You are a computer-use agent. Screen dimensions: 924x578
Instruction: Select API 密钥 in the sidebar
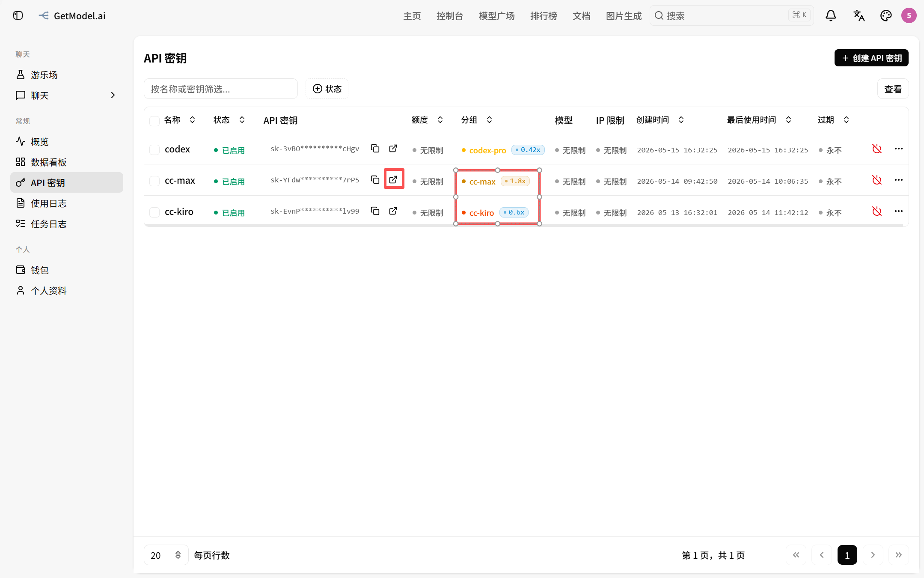coord(67,183)
